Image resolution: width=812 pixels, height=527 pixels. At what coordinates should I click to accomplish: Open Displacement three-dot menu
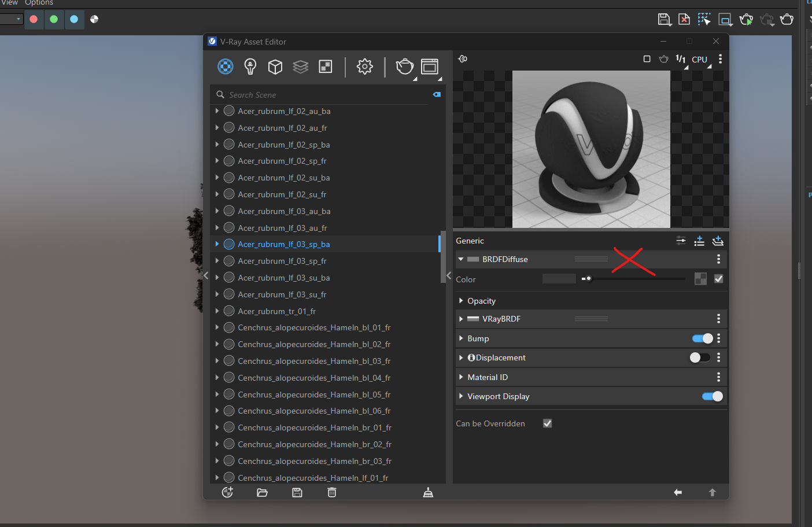click(x=719, y=358)
